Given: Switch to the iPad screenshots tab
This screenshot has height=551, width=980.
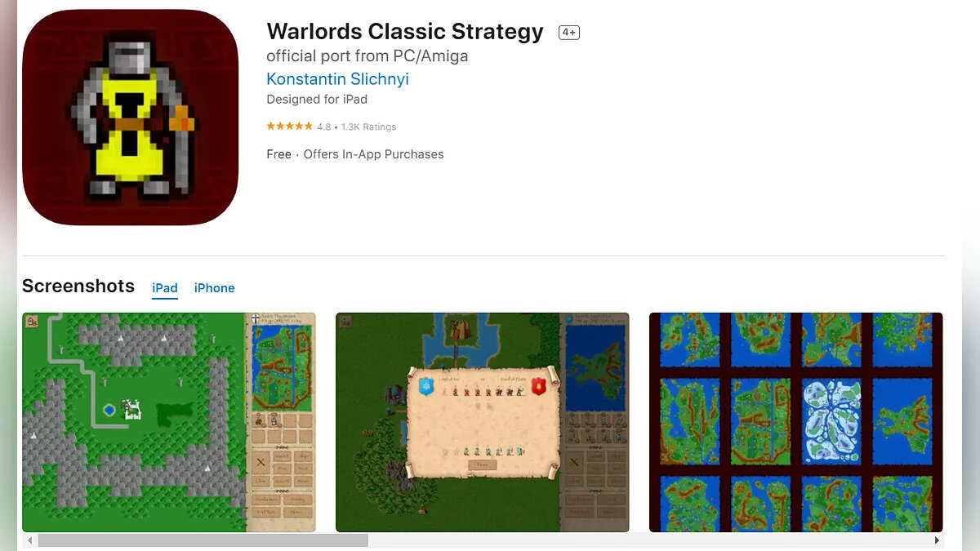Looking at the screenshot, I should point(165,288).
